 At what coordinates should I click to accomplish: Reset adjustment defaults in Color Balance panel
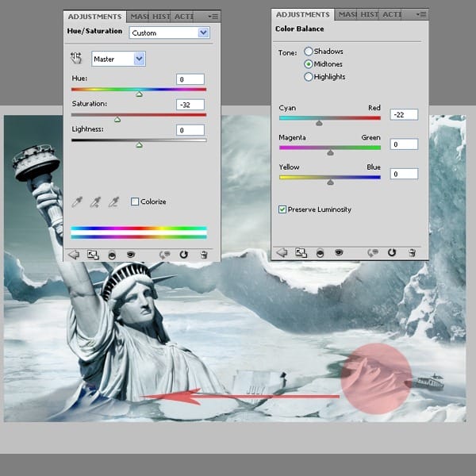click(392, 252)
